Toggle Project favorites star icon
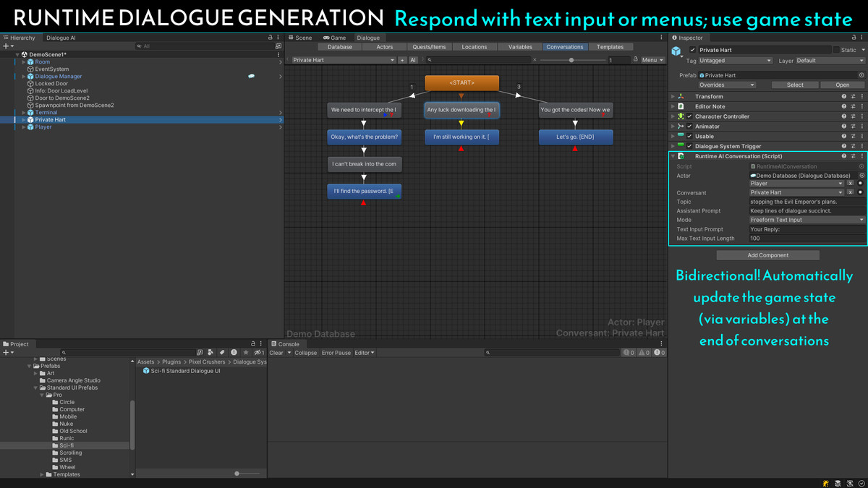The image size is (868, 488). (x=246, y=353)
